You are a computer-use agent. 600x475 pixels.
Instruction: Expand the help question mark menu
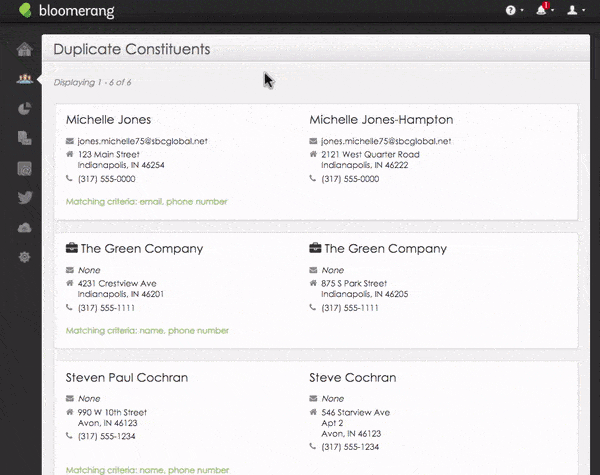click(x=513, y=11)
